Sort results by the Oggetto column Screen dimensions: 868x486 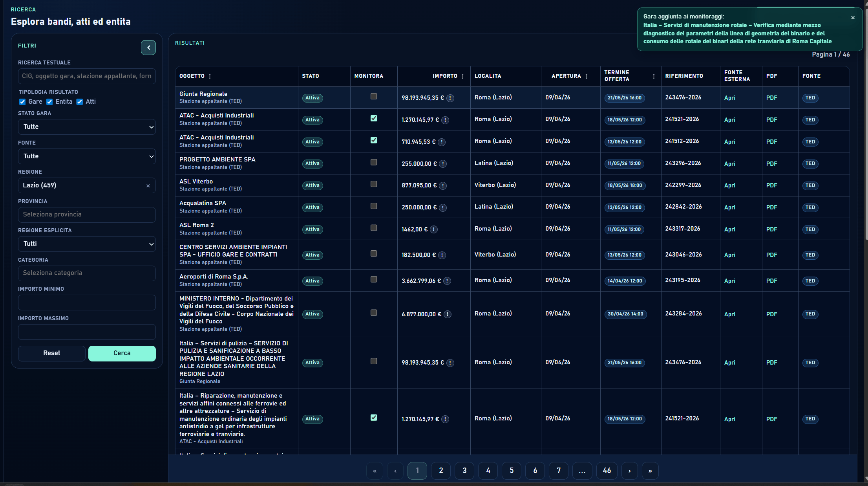click(210, 76)
